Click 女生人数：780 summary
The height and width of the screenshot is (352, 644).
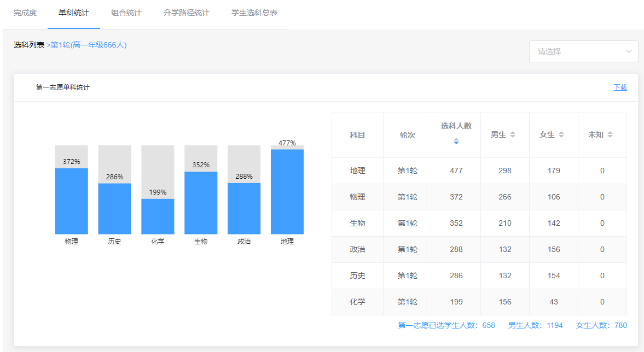(x=601, y=325)
